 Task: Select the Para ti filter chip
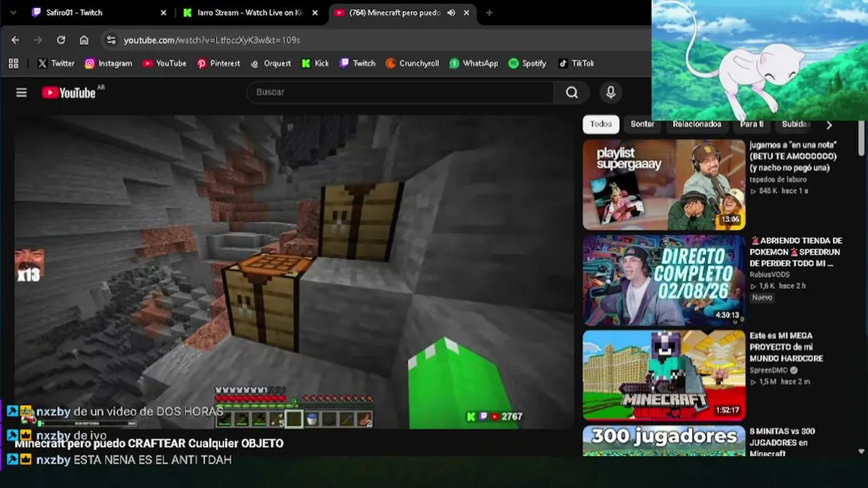pos(751,124)
